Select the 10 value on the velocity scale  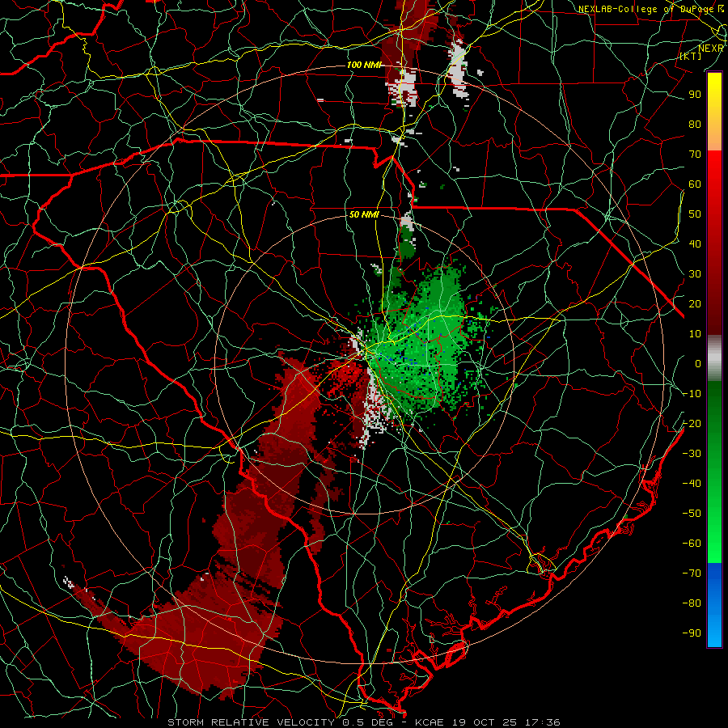(695, 334)
